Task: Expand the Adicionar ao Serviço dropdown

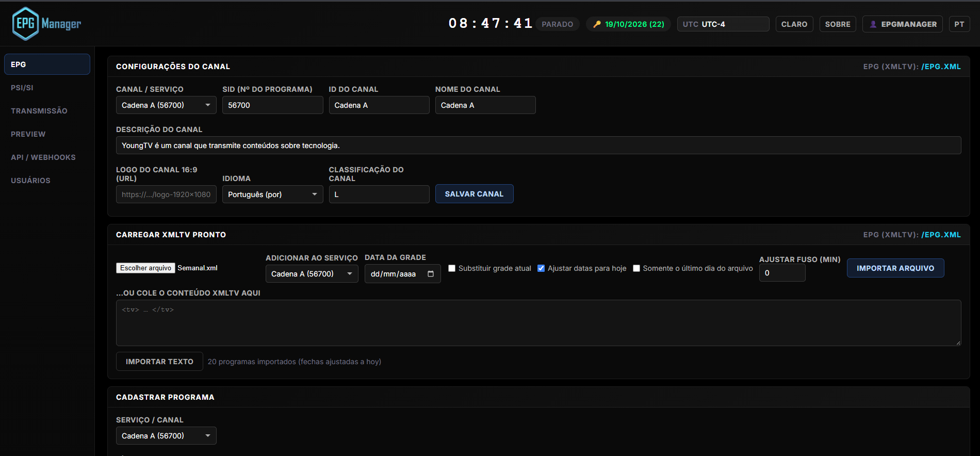Action: 312,274
